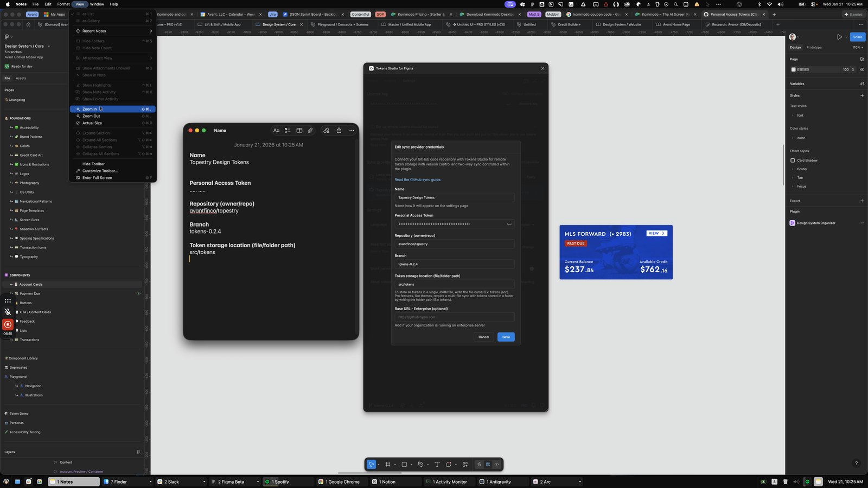This screenshot has height=488, width=868.
Task: Click Base URL Enterprise input field
Action: pos(454,317)
